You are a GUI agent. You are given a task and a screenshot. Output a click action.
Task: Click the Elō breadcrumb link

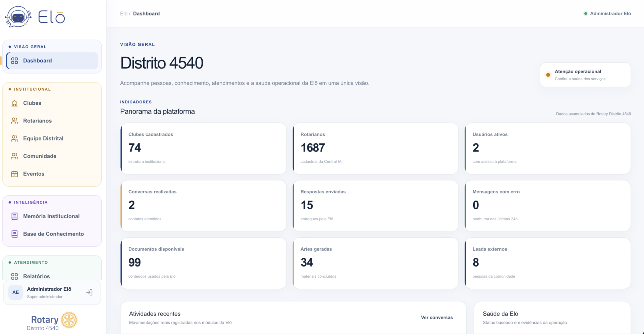click(x=124, y=14)
